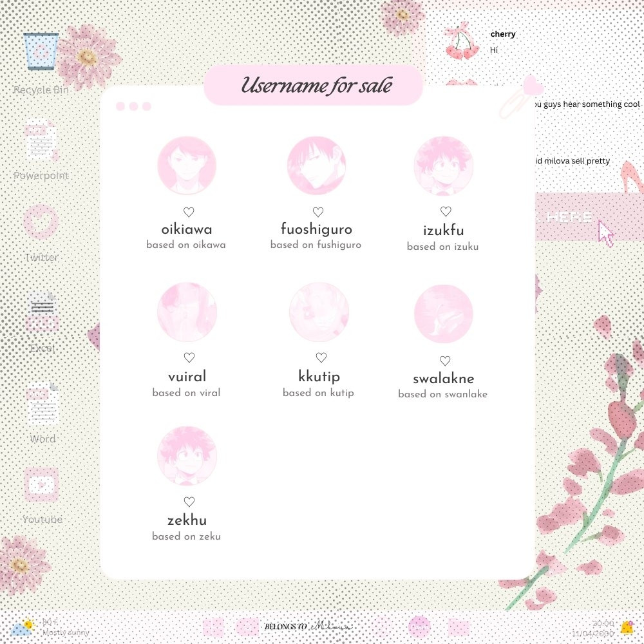
Task: Launch the Excel desktop shortcut
Action: point(43,312)
